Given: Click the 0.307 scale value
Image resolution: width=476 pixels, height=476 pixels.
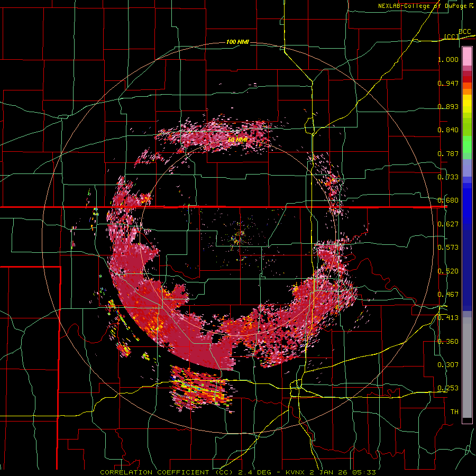Looking at the screenshot, I should [448, 365].
